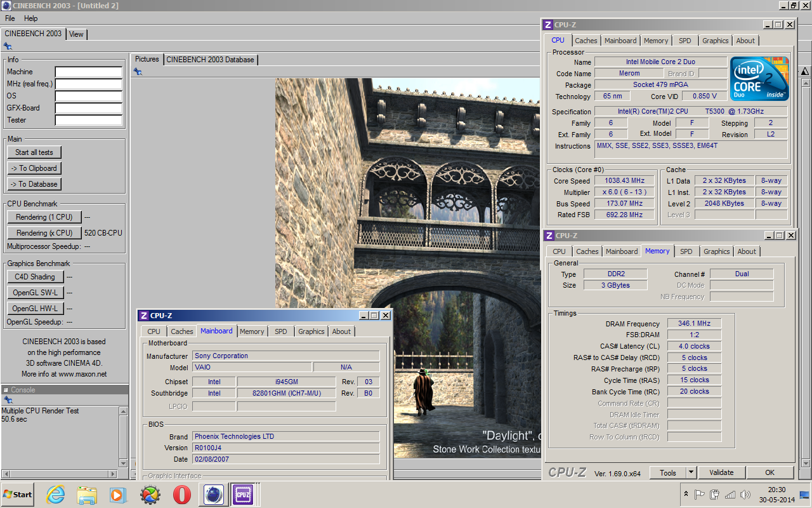The width and height of the screenshot is (812, 508).
Task: Click the OK button in CPU-Z
Action: [769, 472]
